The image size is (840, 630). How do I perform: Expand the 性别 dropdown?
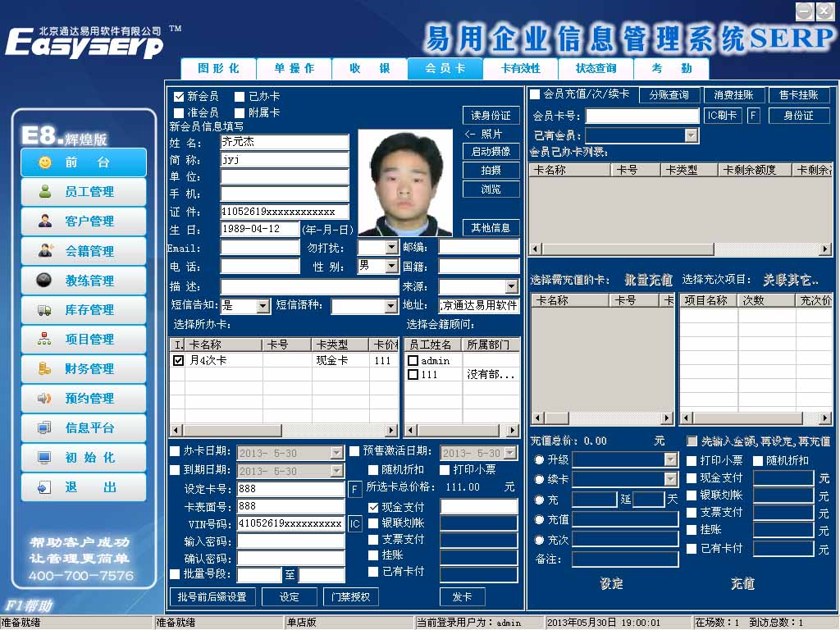click(x=390, y=266)
